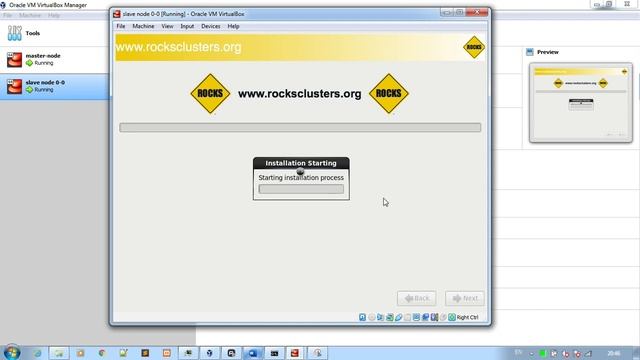The height and width of the screenshot is (360, 640).
Task: Click the master-node VM OS icon
Action: coord(14,60)
